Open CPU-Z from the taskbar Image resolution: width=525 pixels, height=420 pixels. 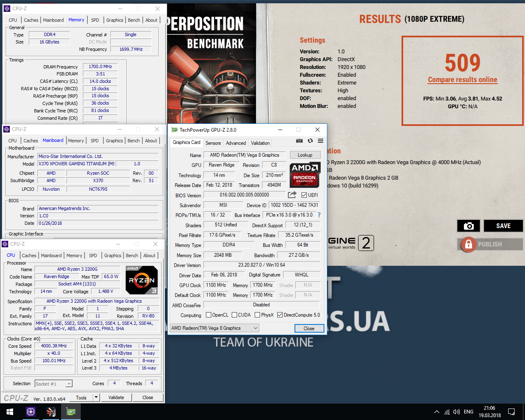point(31,412)
